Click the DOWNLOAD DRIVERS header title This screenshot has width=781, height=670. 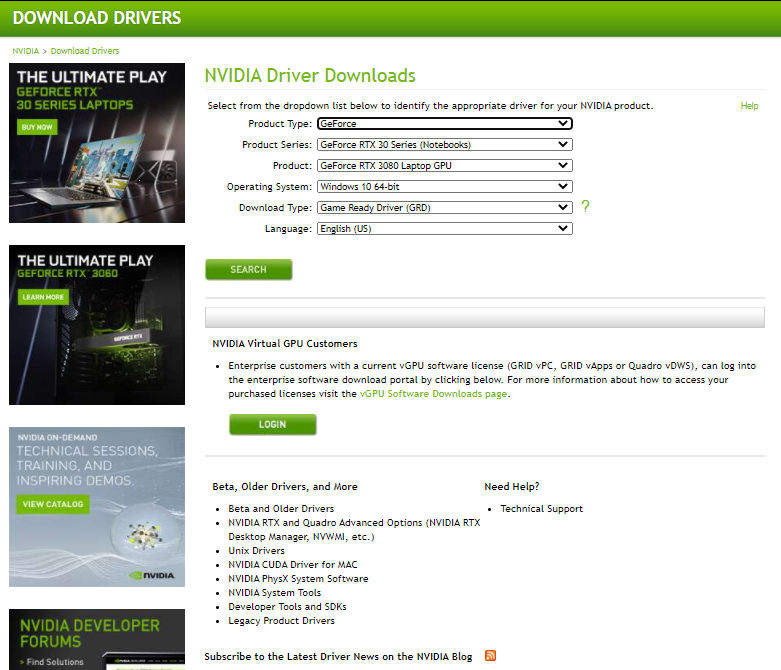(x=97, y=18)
